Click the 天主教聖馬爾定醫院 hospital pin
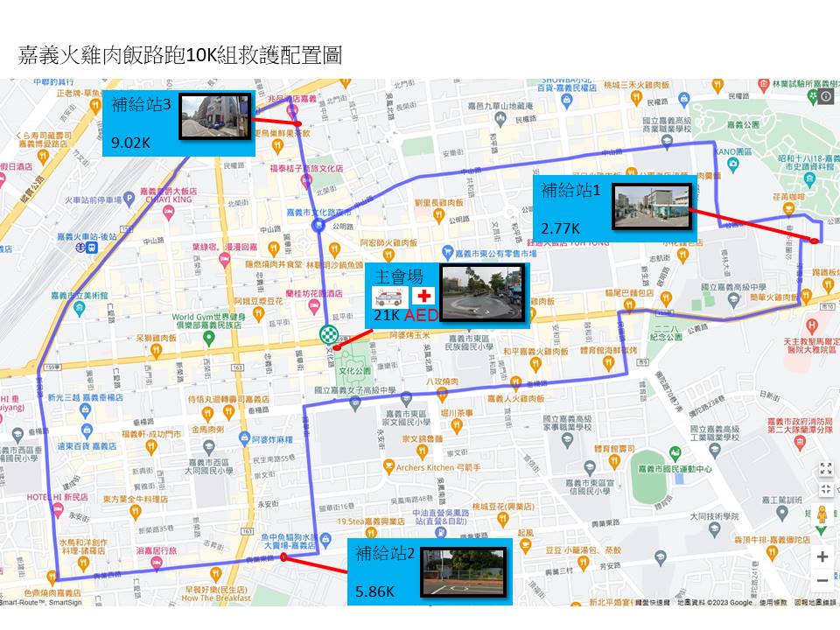 [812, 325]
